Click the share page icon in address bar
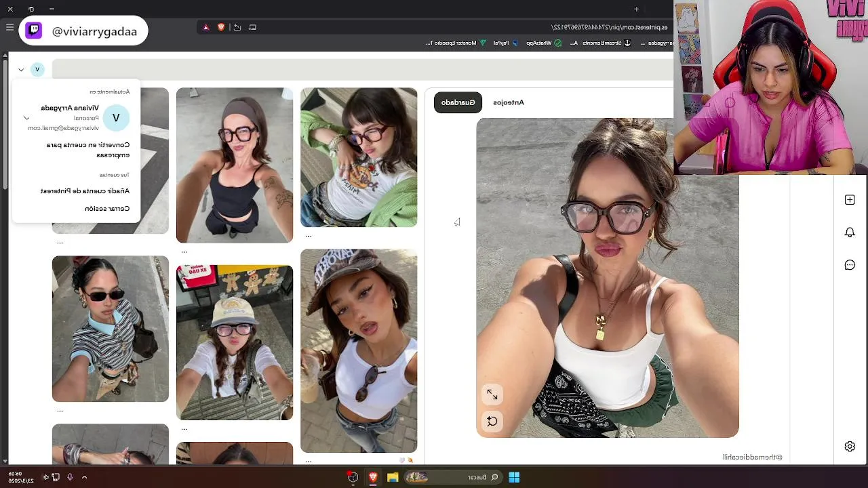 (237, 27)
